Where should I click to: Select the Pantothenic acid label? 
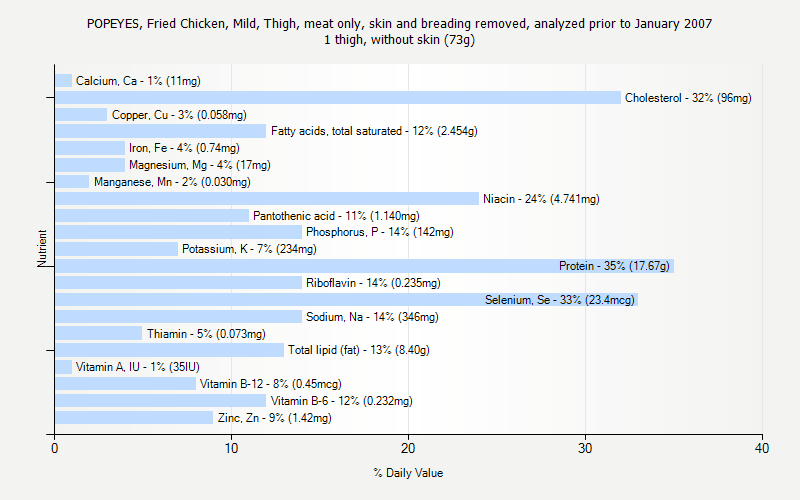[335, 216]
